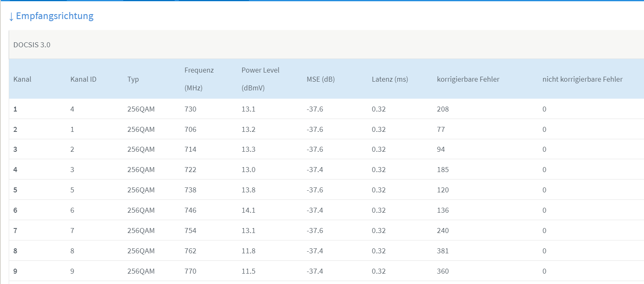Image resolution: width=644 pixels, height=284 pixels.
Task: Click the nicht korrigierbare Fehler header
Action: pyautogui.click(x=582, y=79)
